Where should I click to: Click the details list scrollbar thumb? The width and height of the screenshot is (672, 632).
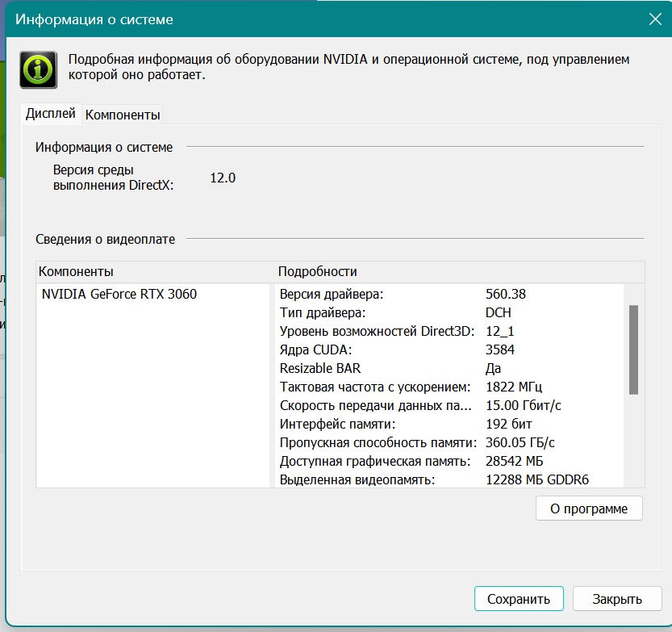(x=633, y=349)
